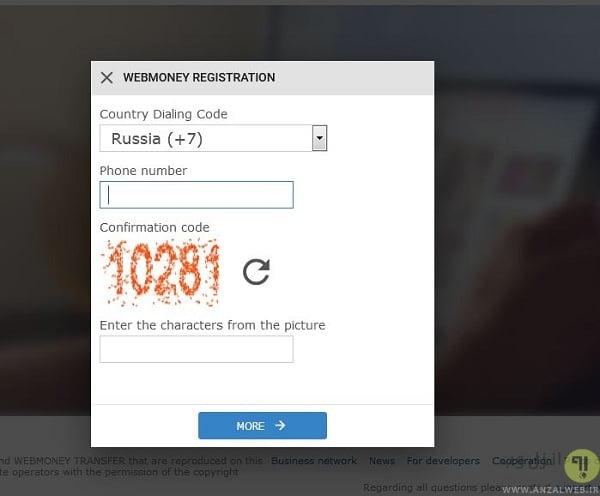Image resolution: width=600 pixels, height=496 pixels.
Task: Click the arrow icon on MORE button
Action: click(x=280, y=425)
